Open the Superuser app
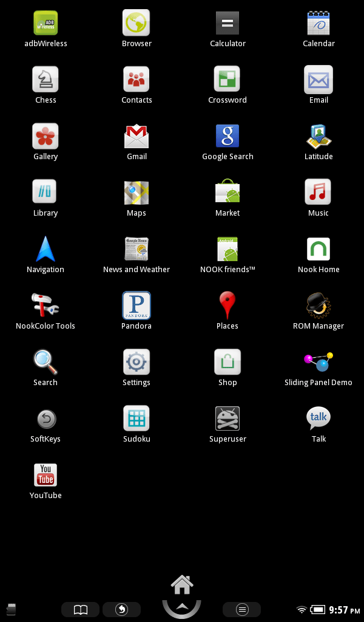364x622 pixels. (227, 419)
